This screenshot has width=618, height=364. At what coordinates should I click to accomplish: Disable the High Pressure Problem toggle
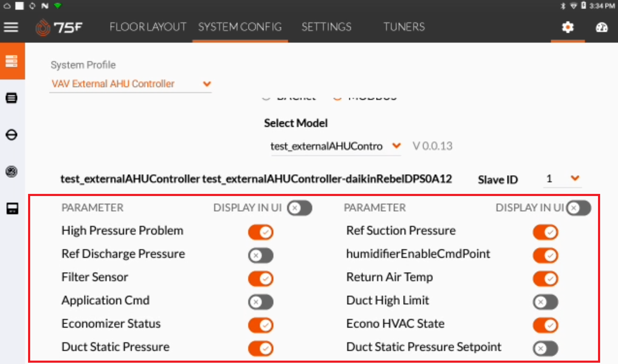(261, 232)
